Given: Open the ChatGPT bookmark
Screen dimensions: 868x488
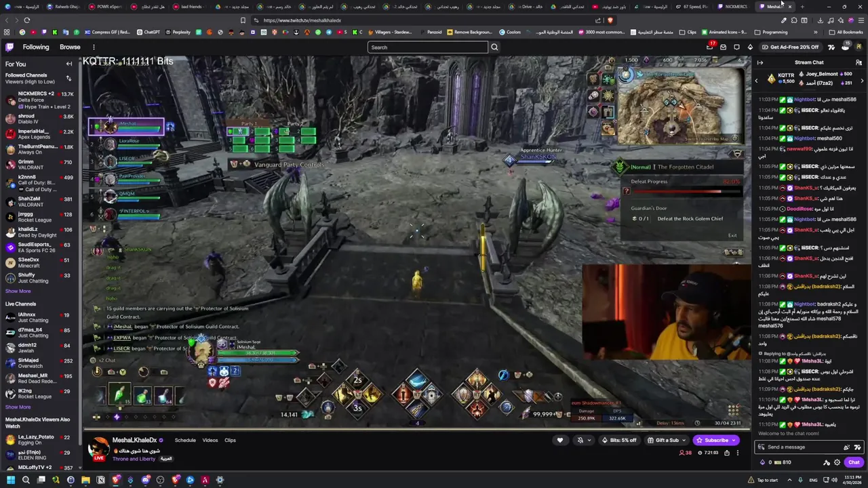Looking at the screenshot, I should [149, 32].
